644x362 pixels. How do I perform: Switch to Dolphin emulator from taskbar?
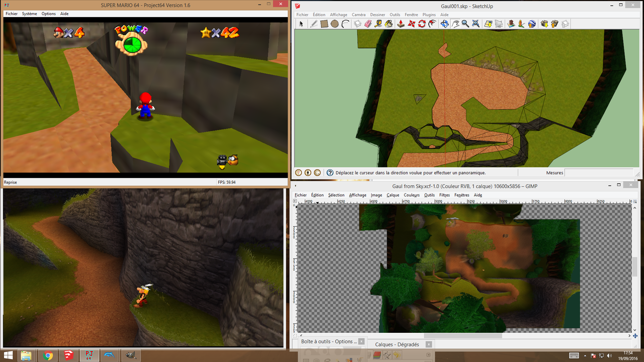109,355
